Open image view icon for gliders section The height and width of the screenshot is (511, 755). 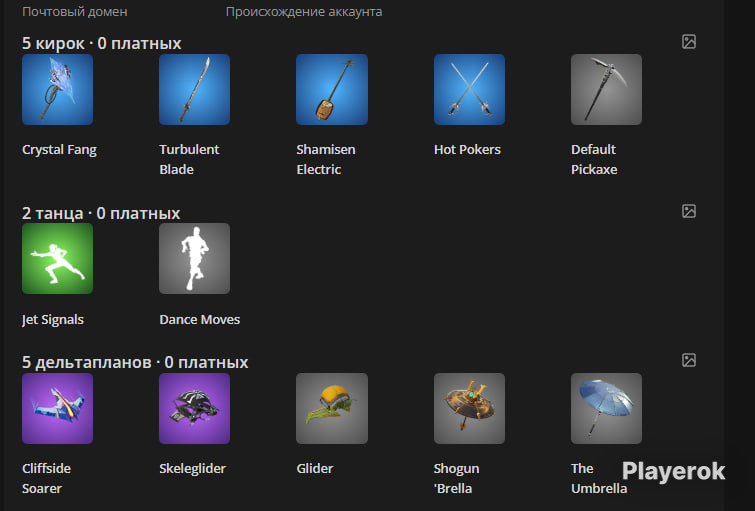(x=689, y=360)
